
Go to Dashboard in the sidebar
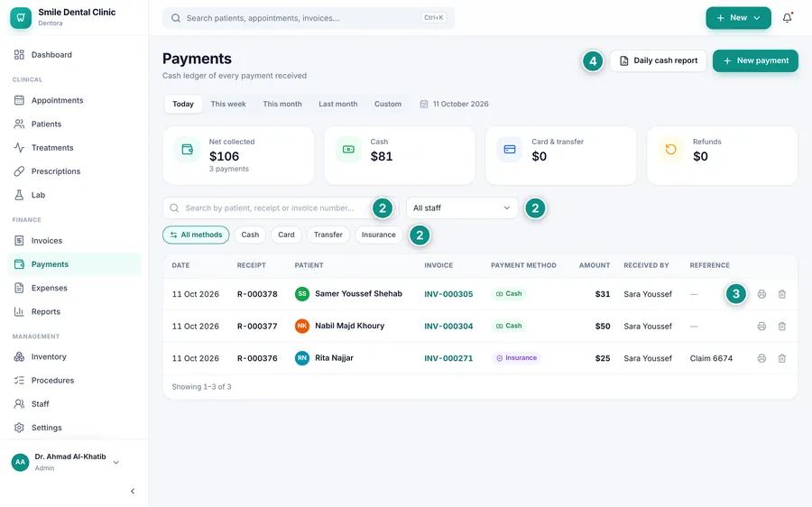74,55
